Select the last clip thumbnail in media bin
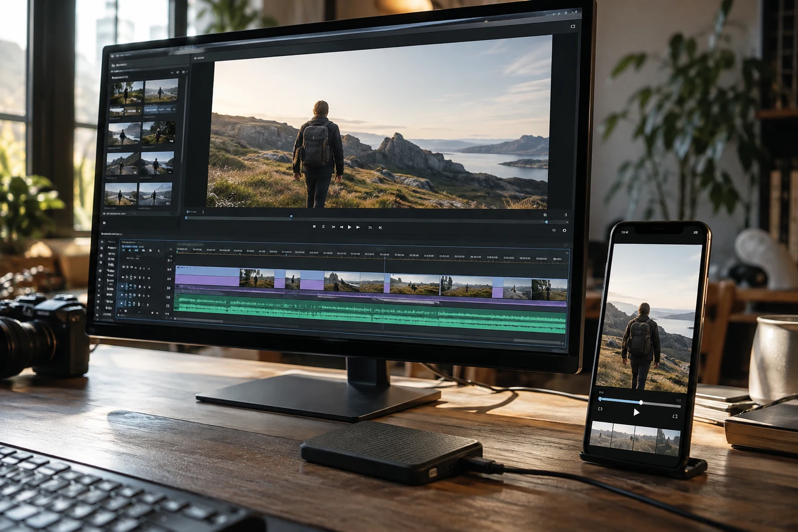 pos(156,194)
